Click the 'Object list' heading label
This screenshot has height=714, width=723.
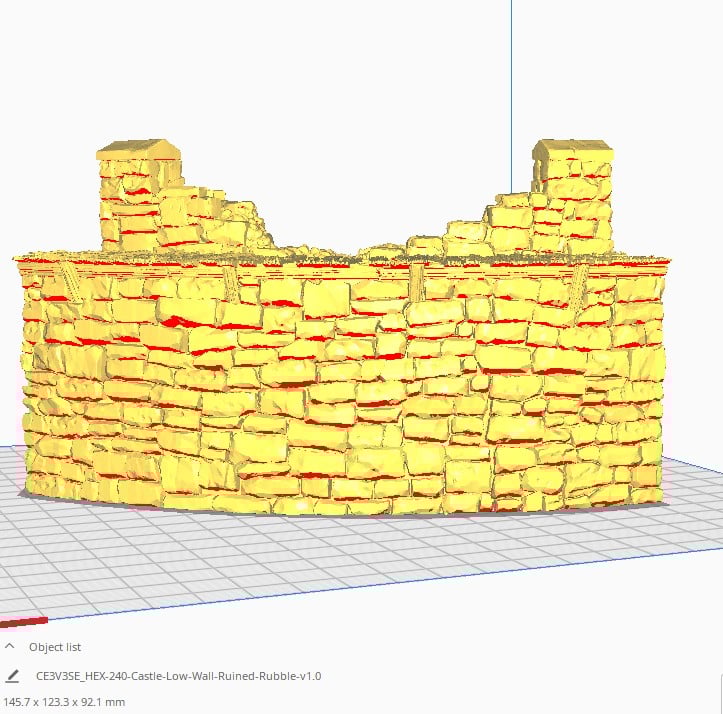tap(55, 647)
